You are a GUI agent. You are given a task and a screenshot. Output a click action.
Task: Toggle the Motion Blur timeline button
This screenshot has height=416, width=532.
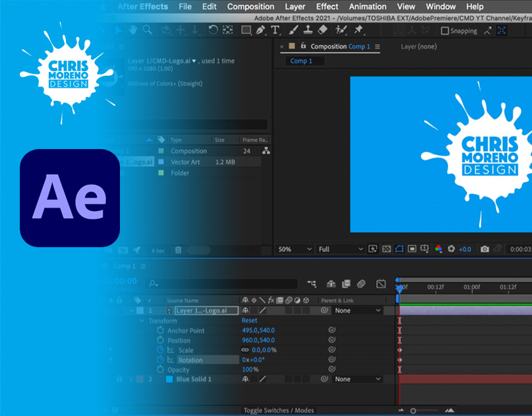click(x=361, y=284)
